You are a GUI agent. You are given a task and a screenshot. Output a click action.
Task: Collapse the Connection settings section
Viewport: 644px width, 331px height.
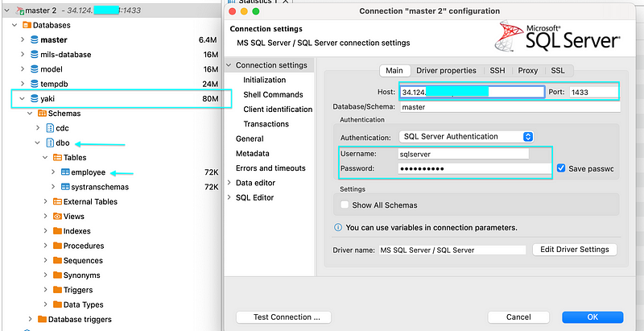(x=229, y=65)
